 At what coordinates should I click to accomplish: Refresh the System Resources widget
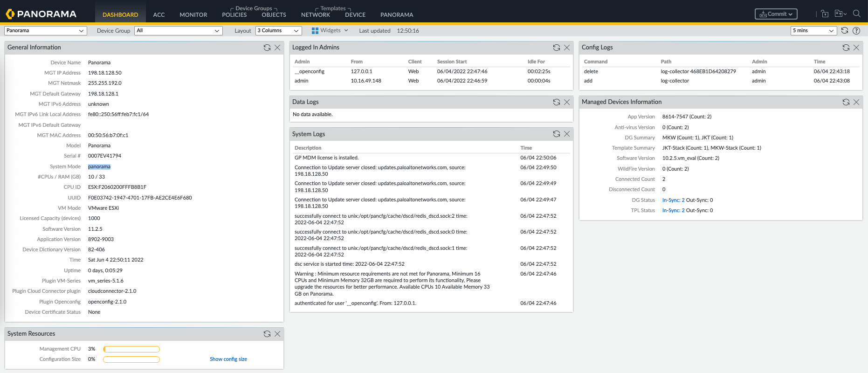tap(267, 334)
